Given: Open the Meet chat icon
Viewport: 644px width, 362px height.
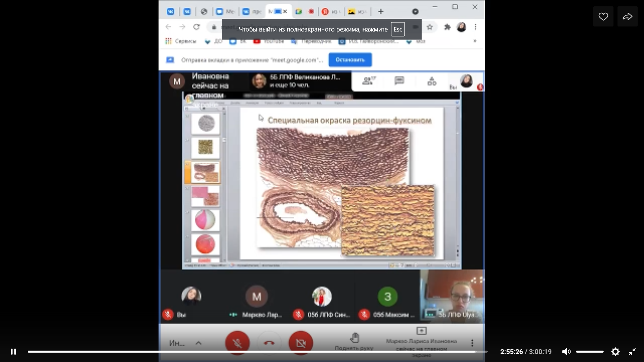Looking at the screenshot, I should [399, 81].
